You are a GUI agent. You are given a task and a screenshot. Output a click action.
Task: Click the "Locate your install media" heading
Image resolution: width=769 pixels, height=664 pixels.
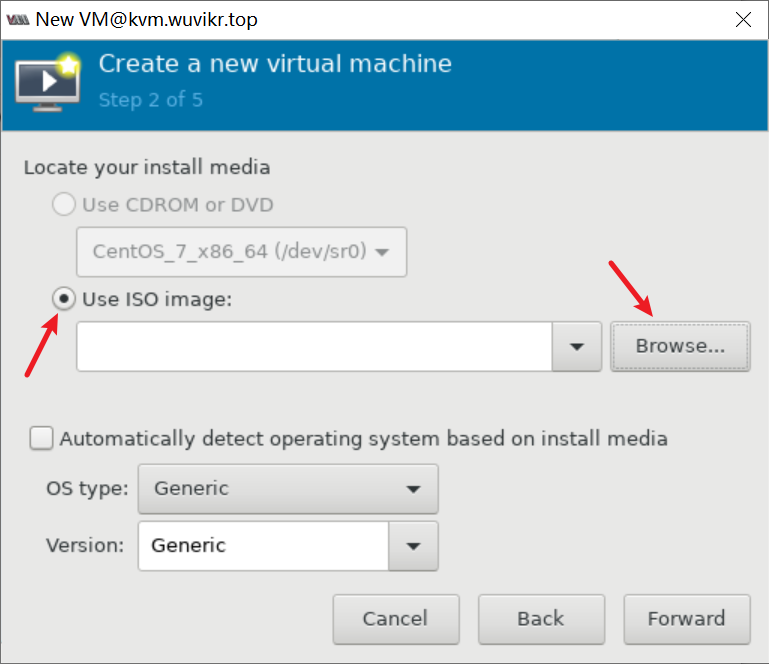[147, 167]
